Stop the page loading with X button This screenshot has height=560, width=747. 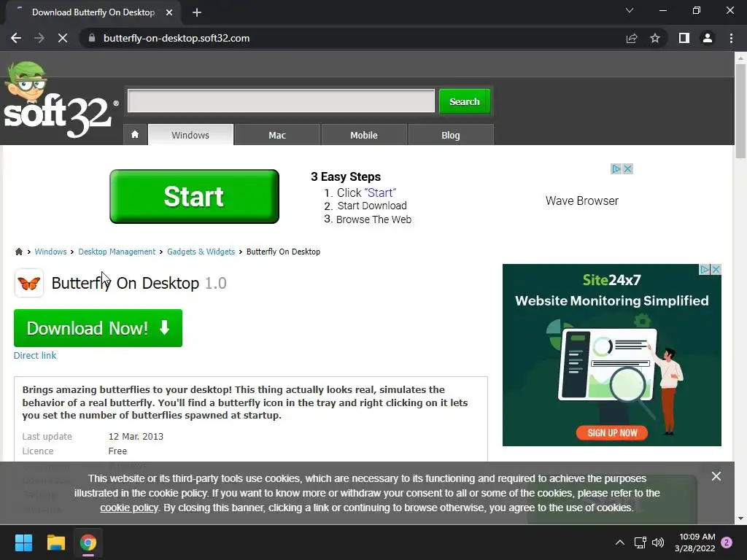[x=63, y=38]
